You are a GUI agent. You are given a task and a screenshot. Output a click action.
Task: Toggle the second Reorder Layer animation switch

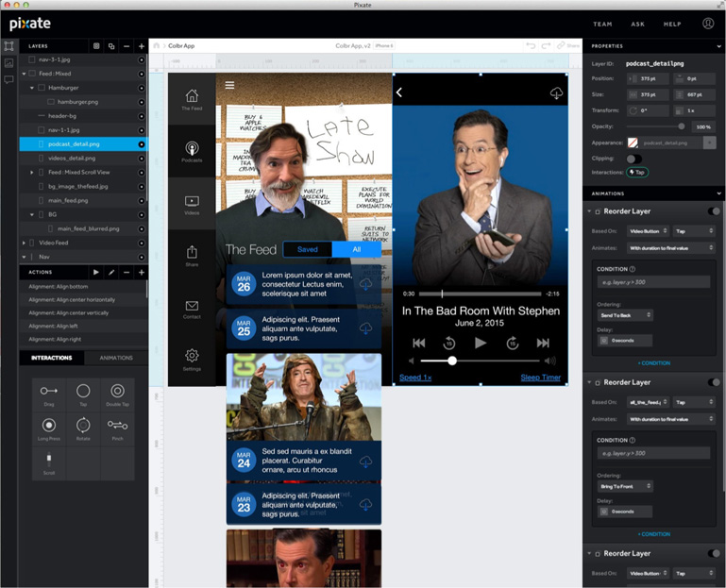(x=714, y=382)
